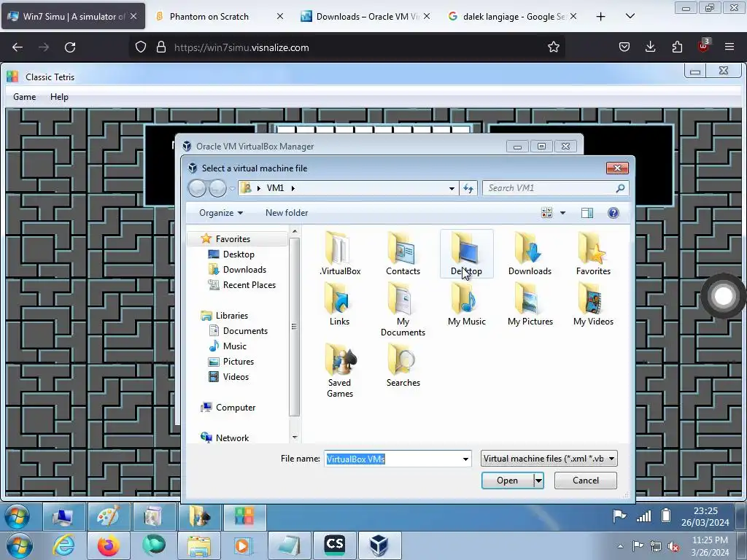747x560 pixels.
Task: Select the Saved Games folder
Action: 340,370
